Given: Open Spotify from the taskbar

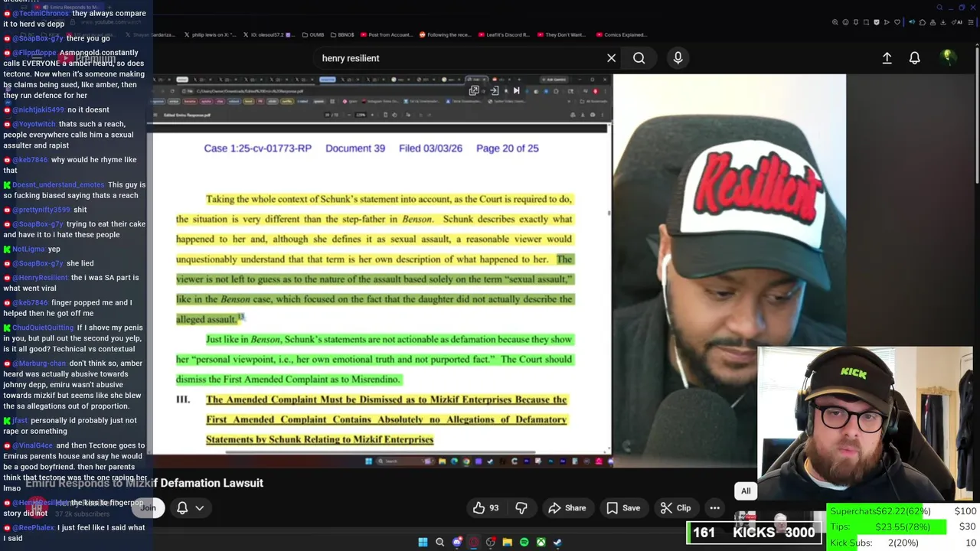Looking at the screenshot, I should (524, 543).
